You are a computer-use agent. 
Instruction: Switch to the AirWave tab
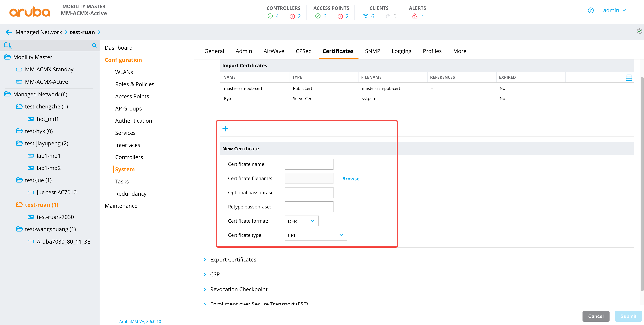click(x=274, y=51)
